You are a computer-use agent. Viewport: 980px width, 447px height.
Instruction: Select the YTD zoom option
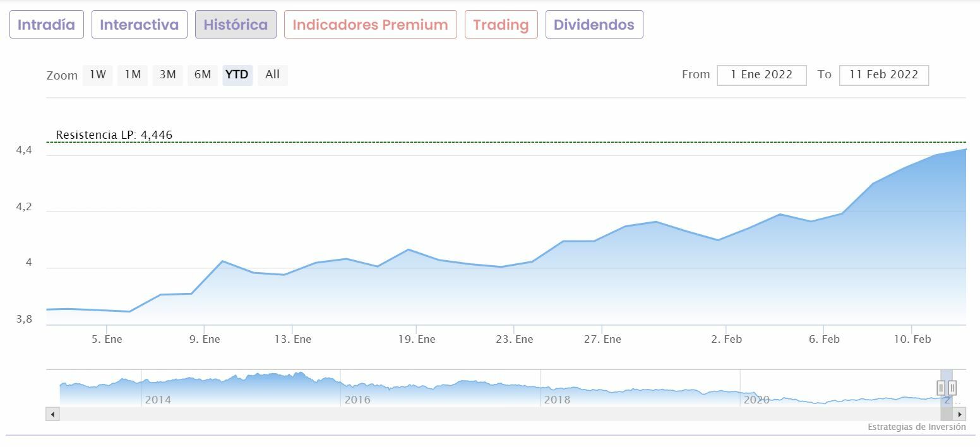(x=237, y=74)
